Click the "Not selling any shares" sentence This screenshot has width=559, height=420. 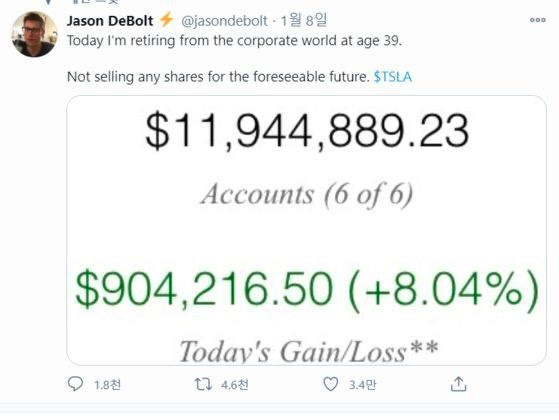point(218,77)
